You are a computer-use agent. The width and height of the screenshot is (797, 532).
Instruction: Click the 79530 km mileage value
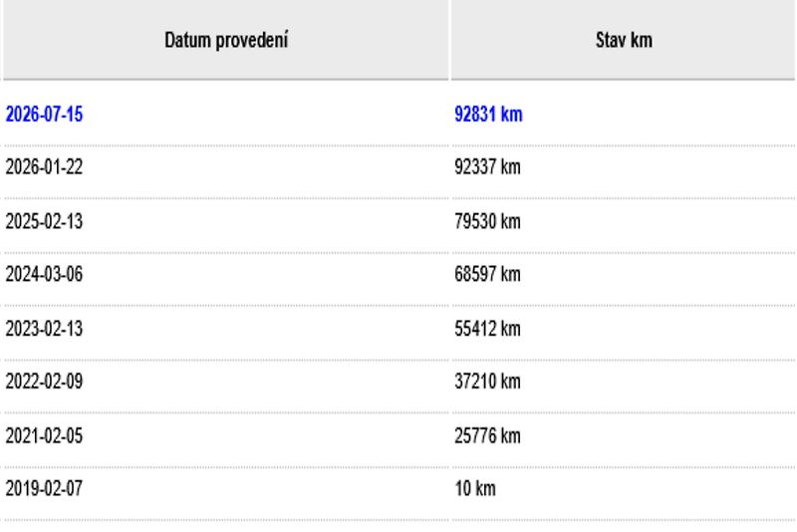[x=487, y=221]
